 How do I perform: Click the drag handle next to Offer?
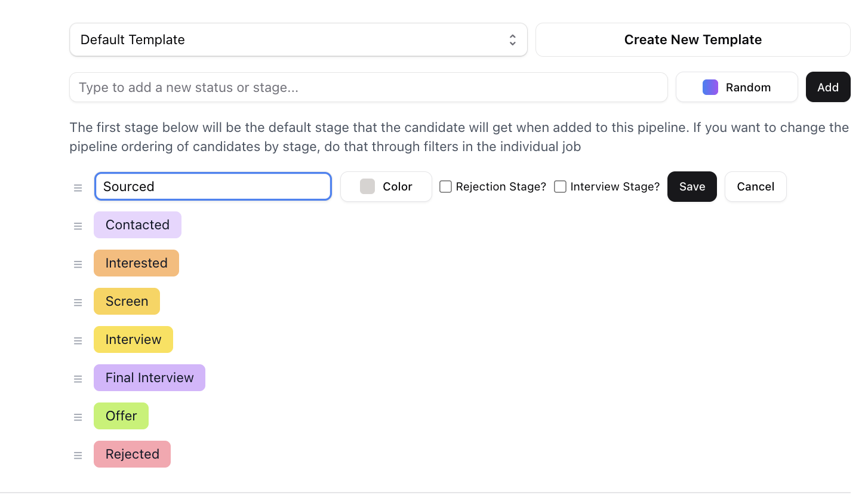tap(78, 417)
